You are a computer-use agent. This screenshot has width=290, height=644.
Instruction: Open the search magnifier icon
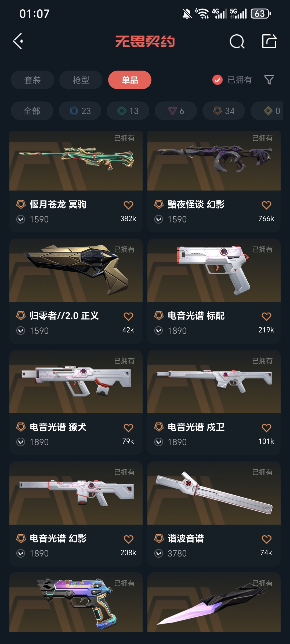237,41
